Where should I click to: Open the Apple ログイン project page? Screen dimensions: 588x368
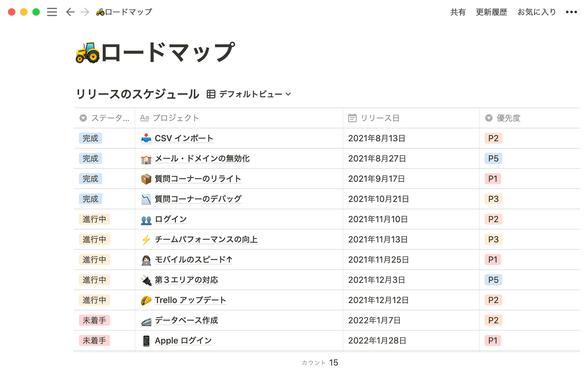(183, 340)
